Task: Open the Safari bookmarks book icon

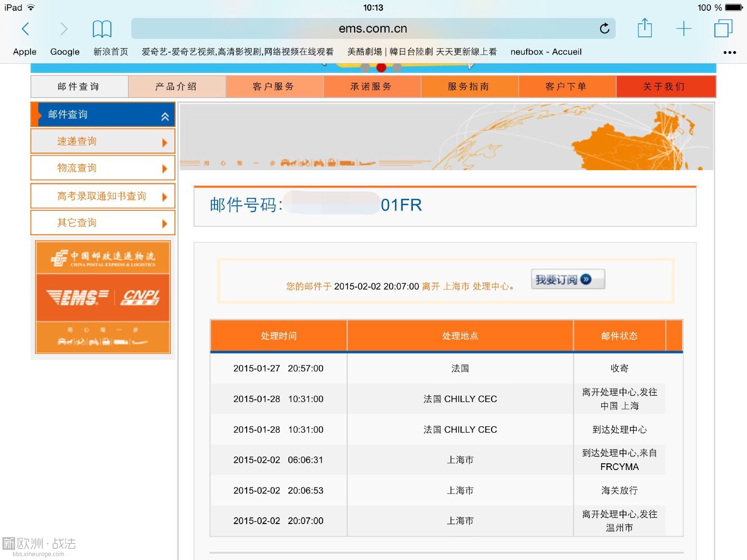Action: (102, 29)
